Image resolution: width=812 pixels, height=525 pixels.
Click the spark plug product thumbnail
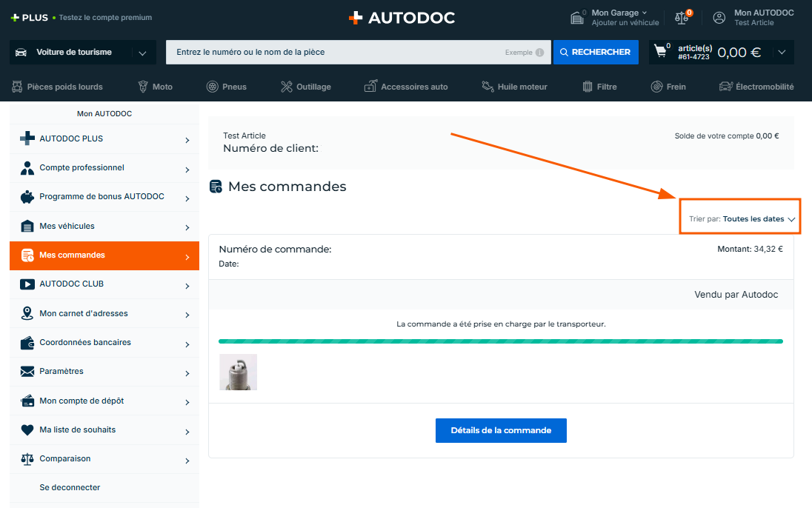(x=238, y=372)
